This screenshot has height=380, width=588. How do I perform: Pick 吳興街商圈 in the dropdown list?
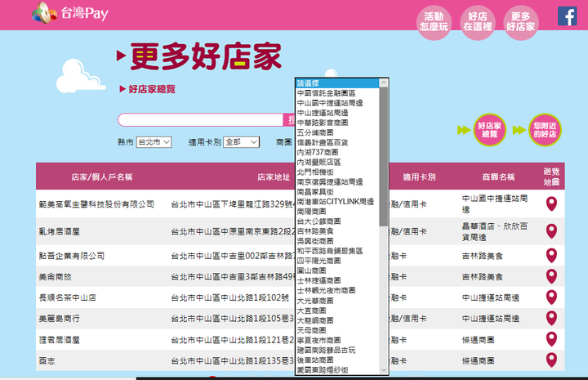337,241
